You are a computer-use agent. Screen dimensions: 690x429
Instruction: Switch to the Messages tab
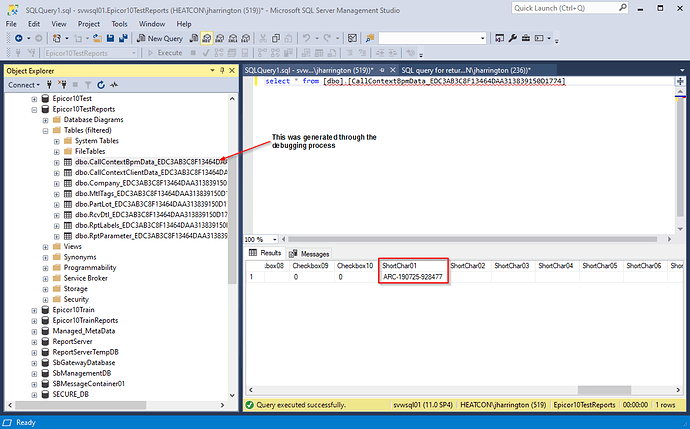click(x=310, y=253)
